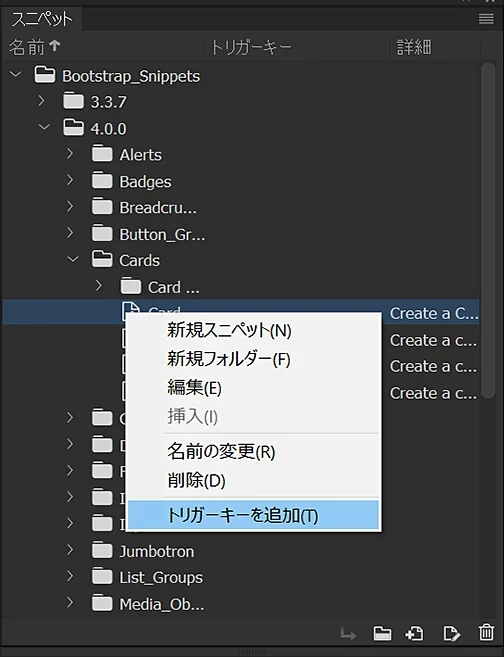Expand the Breadcru... folder
This screenshot has width=504, height=657.
coord(70,207)
